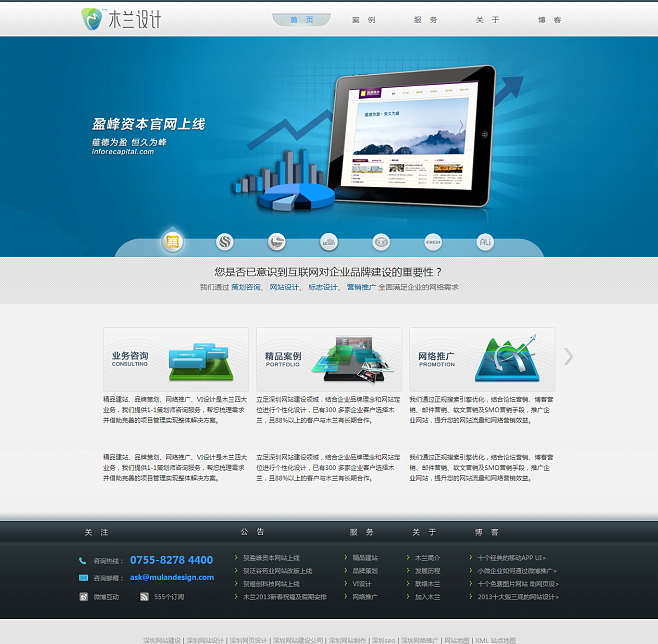The width and height of the screenshot is (658, 644).
Task: Select the S-logo slide indicator
Action: tap(225, 242)
